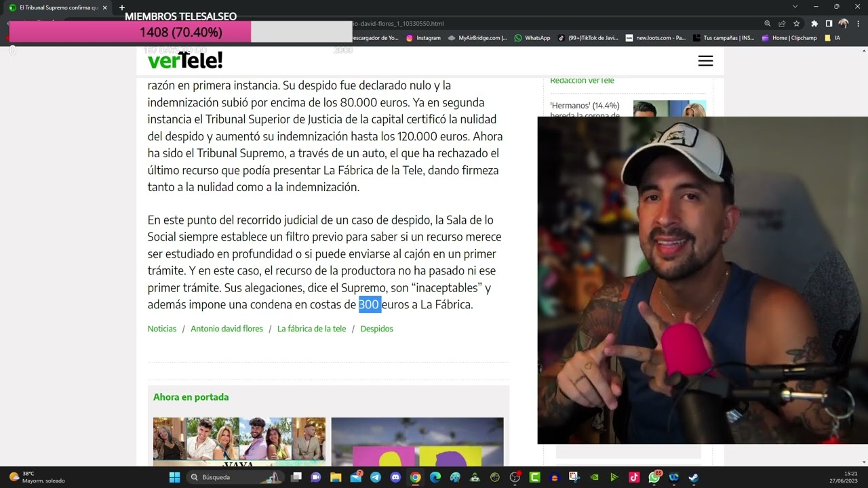This screenshot has width=868, height=488.
Task: Click the Miembros Telesalseo progress bar
Action: 180,32
